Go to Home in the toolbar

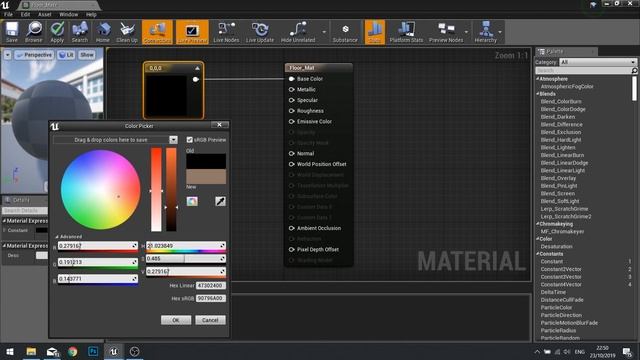pos(103,32)
